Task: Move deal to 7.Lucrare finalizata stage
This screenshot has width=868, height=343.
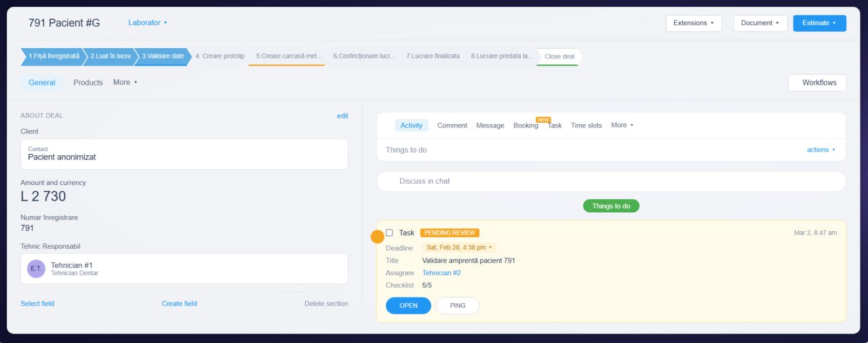Action: pyautogui.click(x=433, y=56)
